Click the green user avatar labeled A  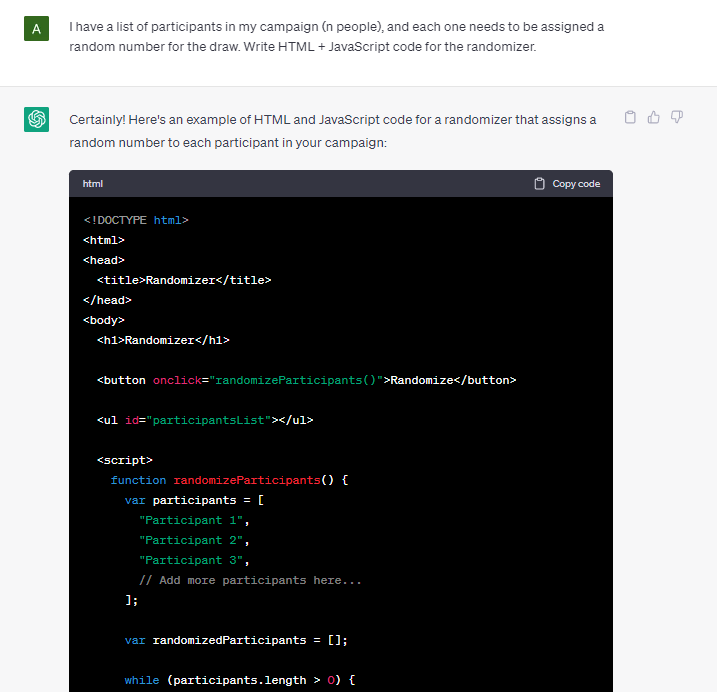[x=37, y=29]
